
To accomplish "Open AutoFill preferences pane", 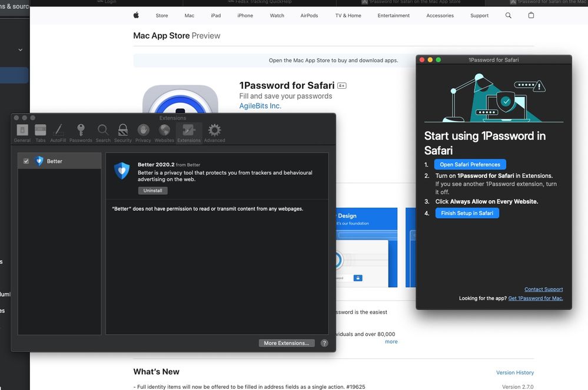I will pyautogui.click(x=58, y=133).
